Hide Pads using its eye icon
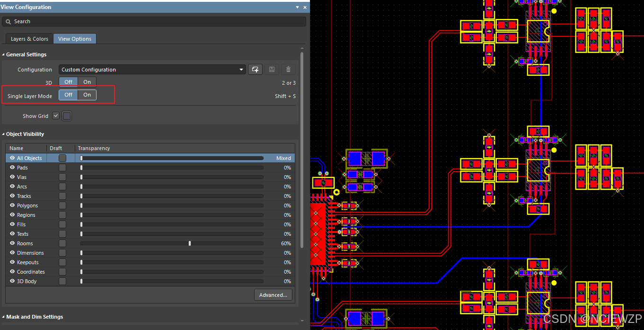644x330 pixels. click(x=12, y=168)
